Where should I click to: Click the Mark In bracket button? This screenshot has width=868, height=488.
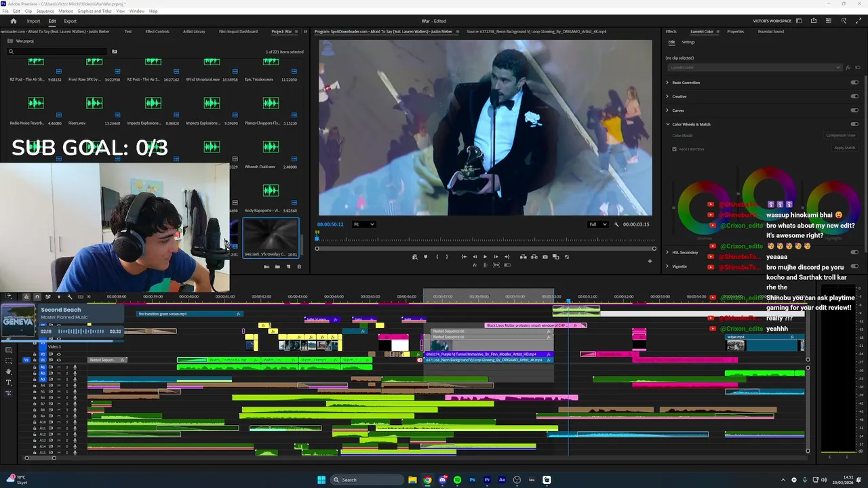tap(437, 257)
